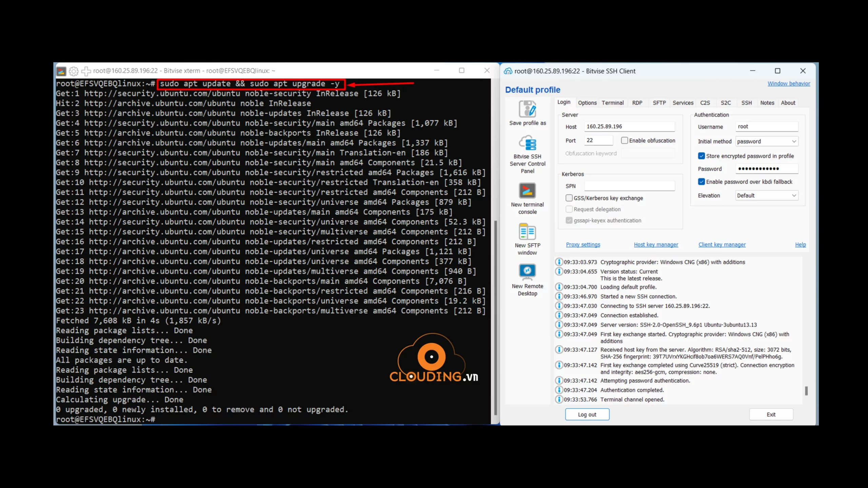Click the xterm window vertical scrollbar

[x=495, y=318]
